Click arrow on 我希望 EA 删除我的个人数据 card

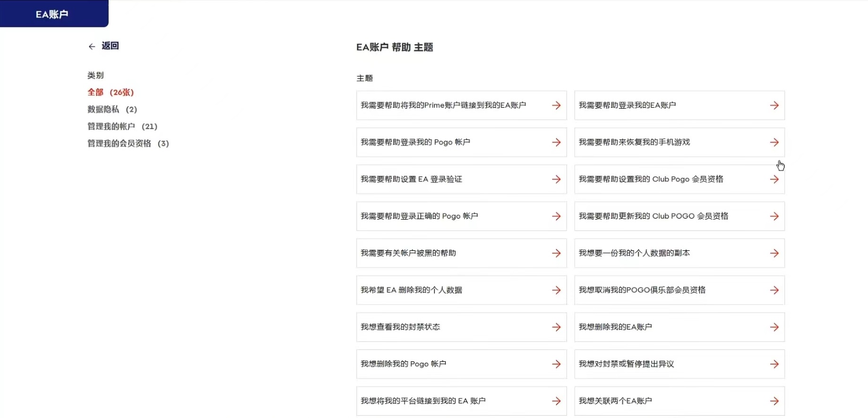point(556,290)
